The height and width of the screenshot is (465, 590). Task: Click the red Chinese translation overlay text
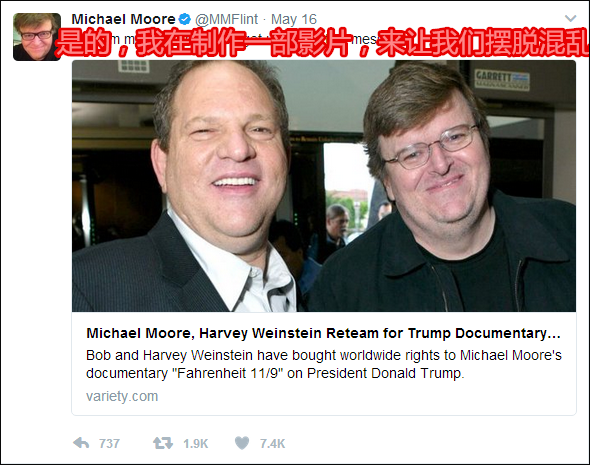coord(322,42)
